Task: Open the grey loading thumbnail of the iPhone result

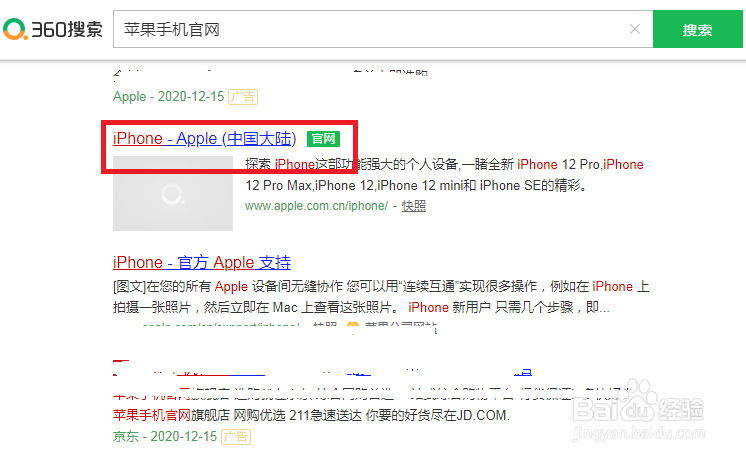Action: click(173, 194)
